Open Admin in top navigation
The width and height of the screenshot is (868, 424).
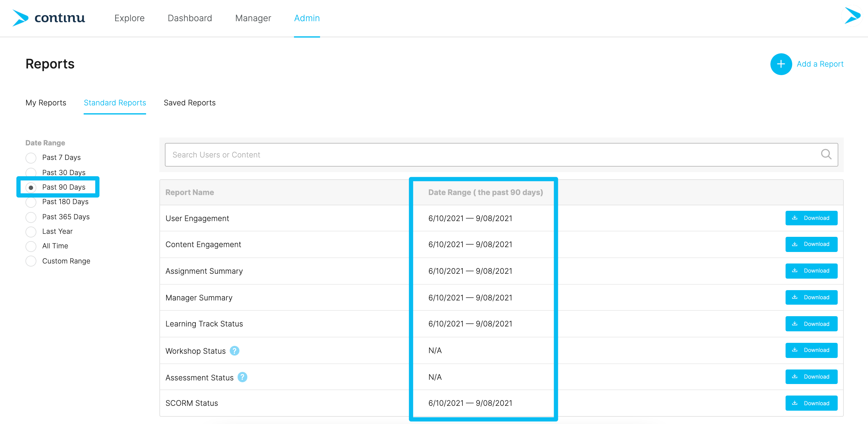307,18
